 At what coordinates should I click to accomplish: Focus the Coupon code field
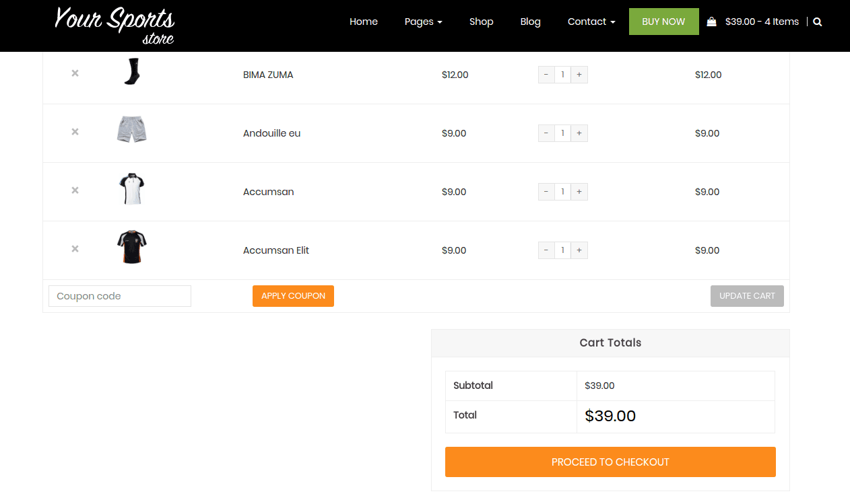[x=120, y=296]
